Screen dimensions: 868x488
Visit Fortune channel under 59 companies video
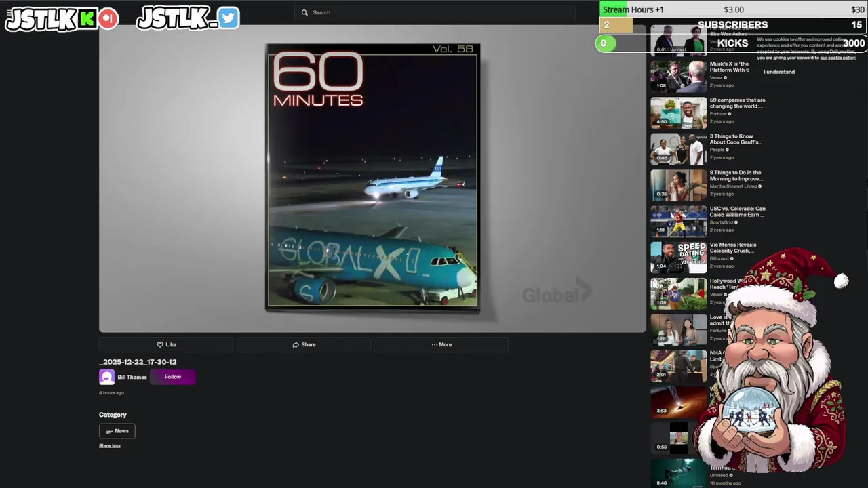[718, 114]
